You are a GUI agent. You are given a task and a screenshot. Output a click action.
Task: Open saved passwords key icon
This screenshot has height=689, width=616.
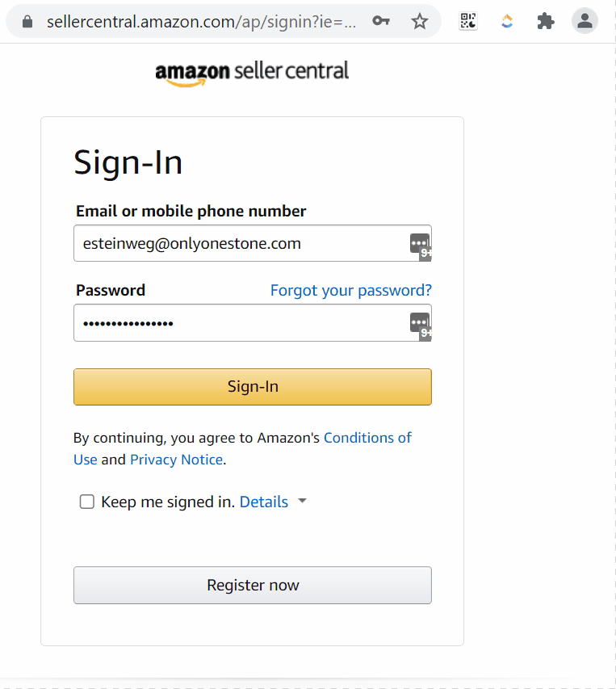click(x=381, y=21)
